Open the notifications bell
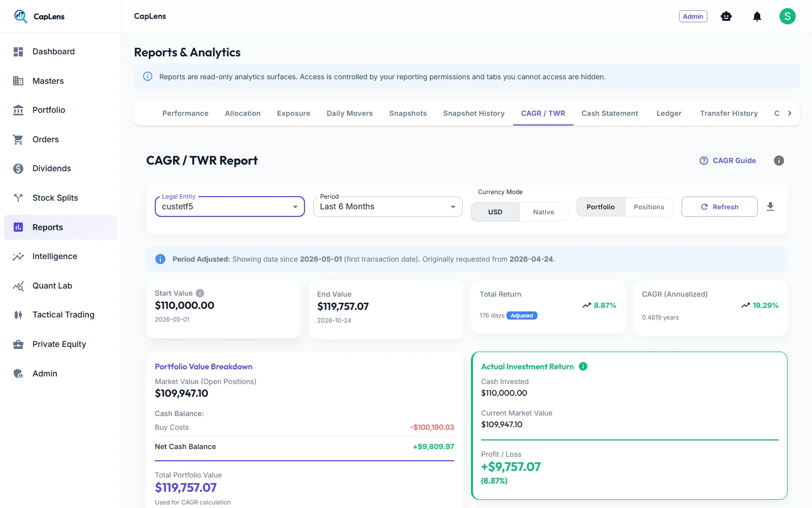This screenshot has height=508, width=812. [757, 17]
